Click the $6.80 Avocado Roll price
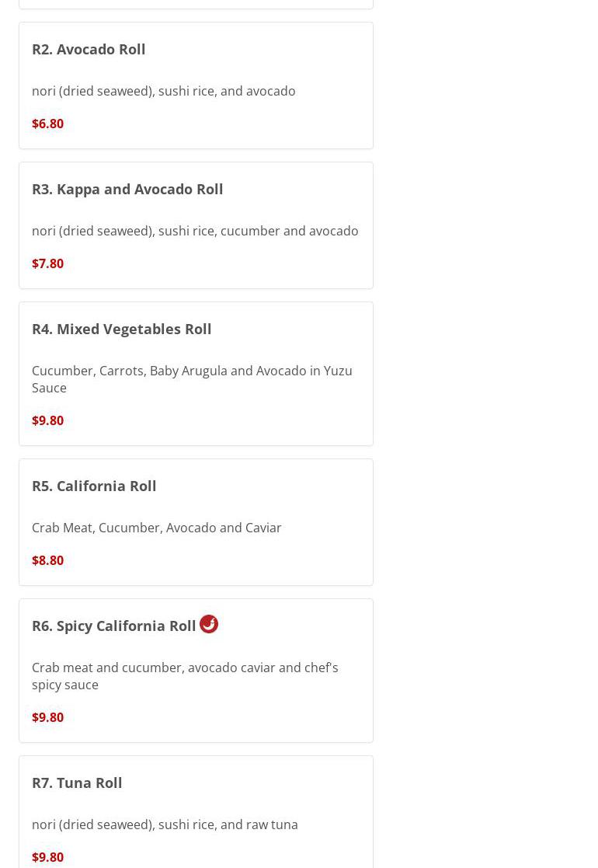 pyautogui.click(x=47, y=124)
